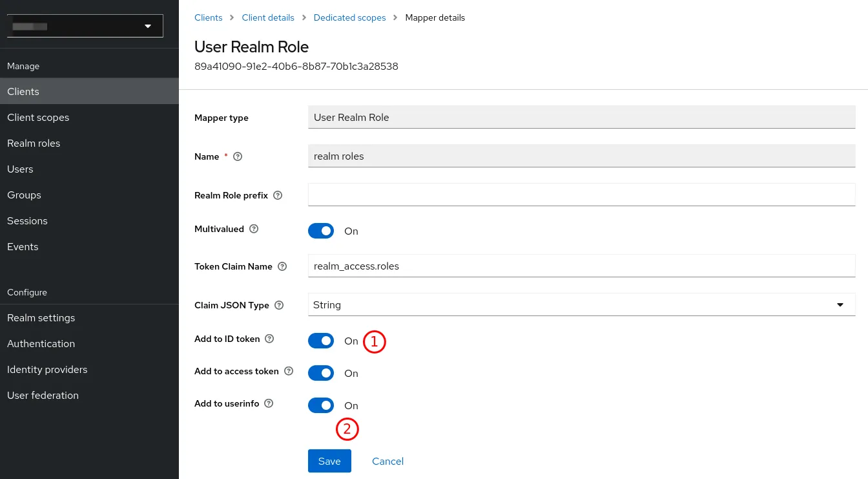Turn off Add to ID token

coord(321,341)
